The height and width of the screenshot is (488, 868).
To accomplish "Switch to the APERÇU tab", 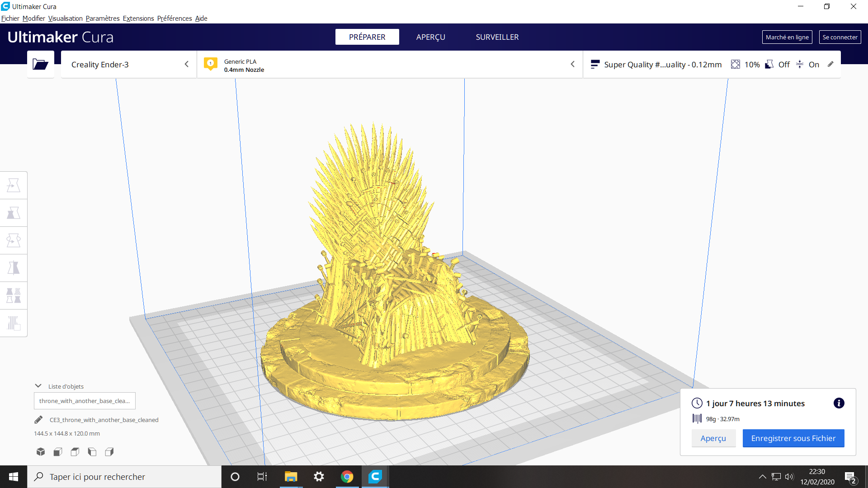I will pyautogui.click(x=430, y=37).
